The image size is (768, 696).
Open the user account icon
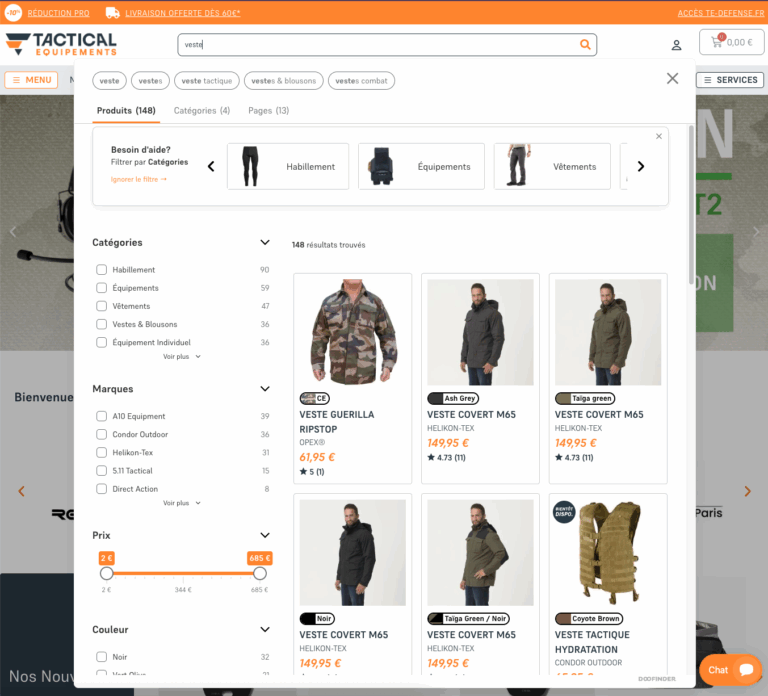tap(676, 45)
